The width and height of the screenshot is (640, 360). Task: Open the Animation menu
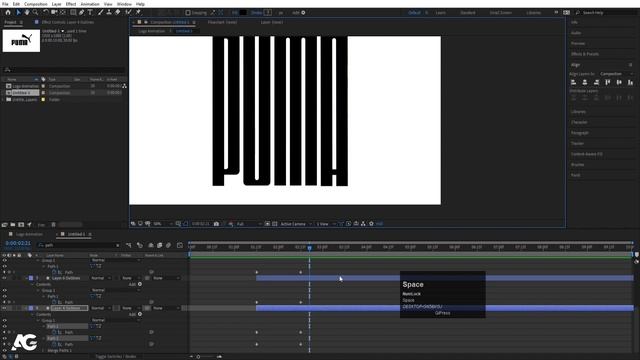point(90,4)
